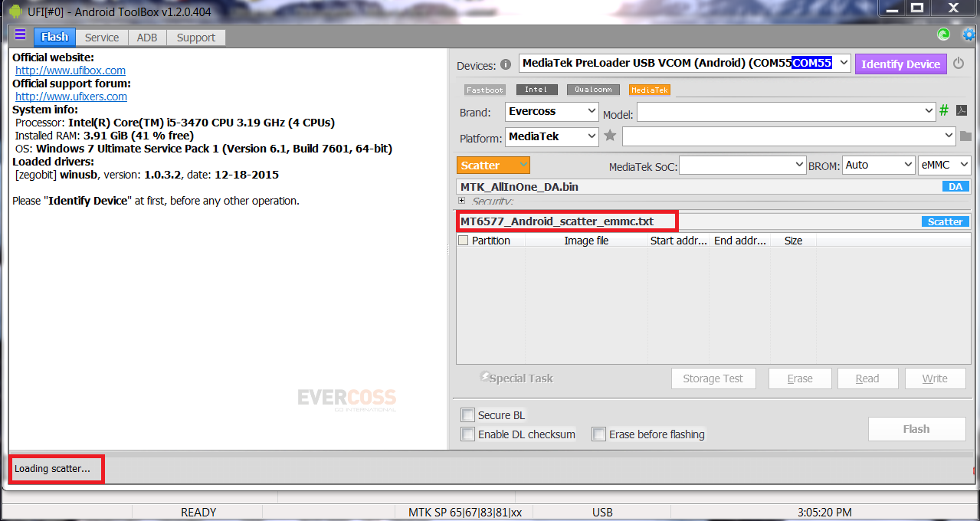Click the Special Task button
The image size is (980, 521).
[516, 378]
